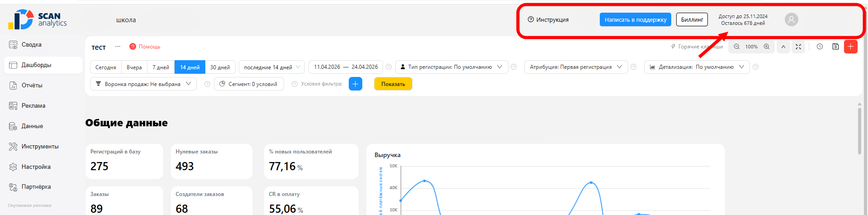Image resolution: width=868 pixels, height=215 pixels.
Task: Zoom out the dashboard
Action: click(x=737, y=47)
